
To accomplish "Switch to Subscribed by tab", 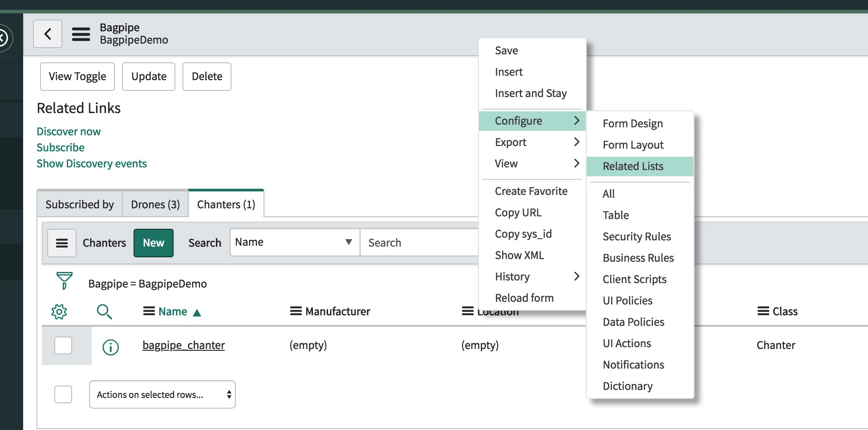I will click(80, 204).
